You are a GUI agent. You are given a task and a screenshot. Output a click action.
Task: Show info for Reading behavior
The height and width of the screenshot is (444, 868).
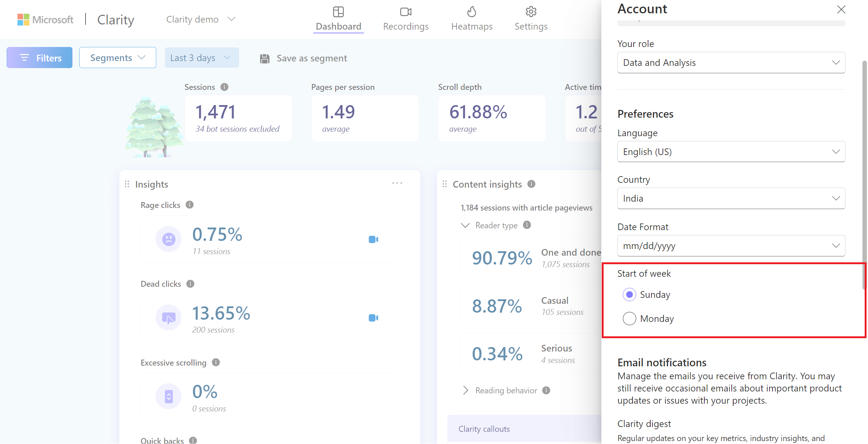(546, 390)
